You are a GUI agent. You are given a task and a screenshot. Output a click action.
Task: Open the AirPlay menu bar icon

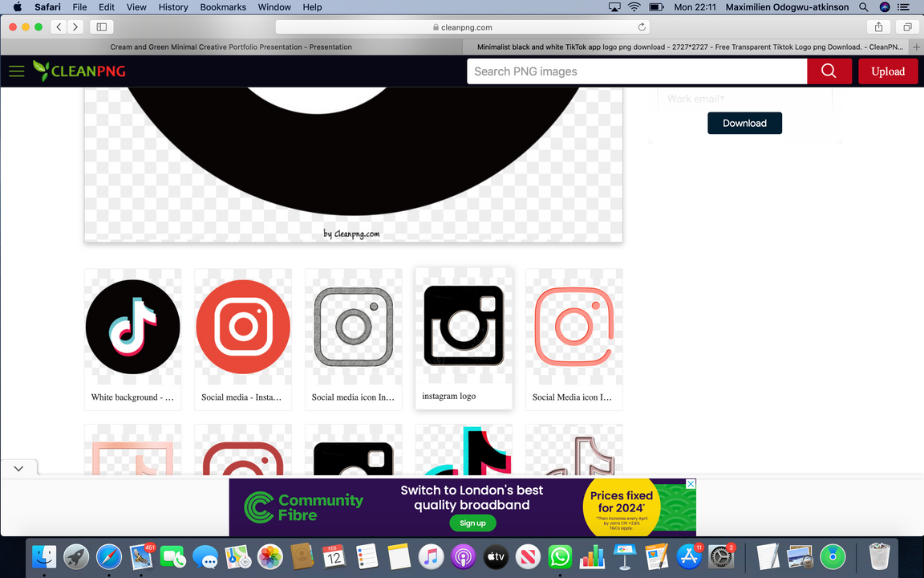coord(614,7)
